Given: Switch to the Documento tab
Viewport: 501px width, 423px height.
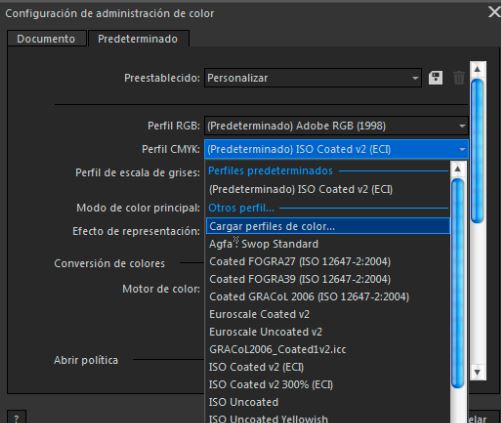Looking at the screenshot, I should pyautogui.click(x=46, y=39).
